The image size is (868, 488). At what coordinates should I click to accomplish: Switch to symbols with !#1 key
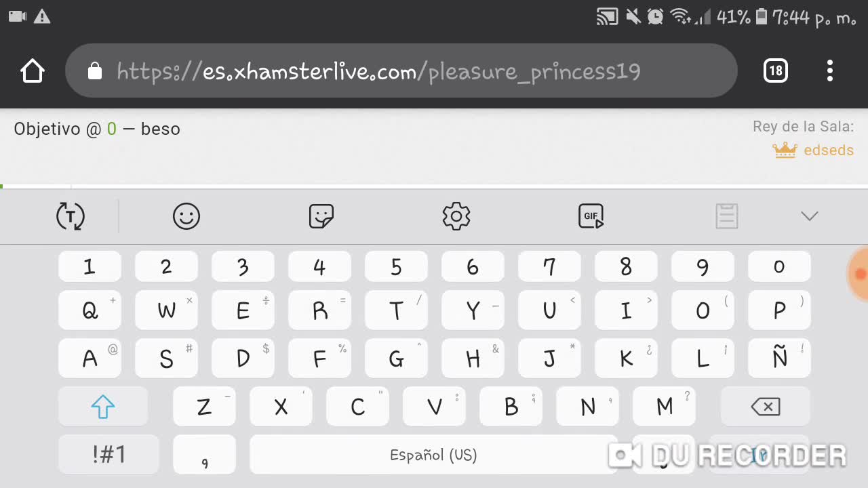pyautogui.click(x=108, y=454)
